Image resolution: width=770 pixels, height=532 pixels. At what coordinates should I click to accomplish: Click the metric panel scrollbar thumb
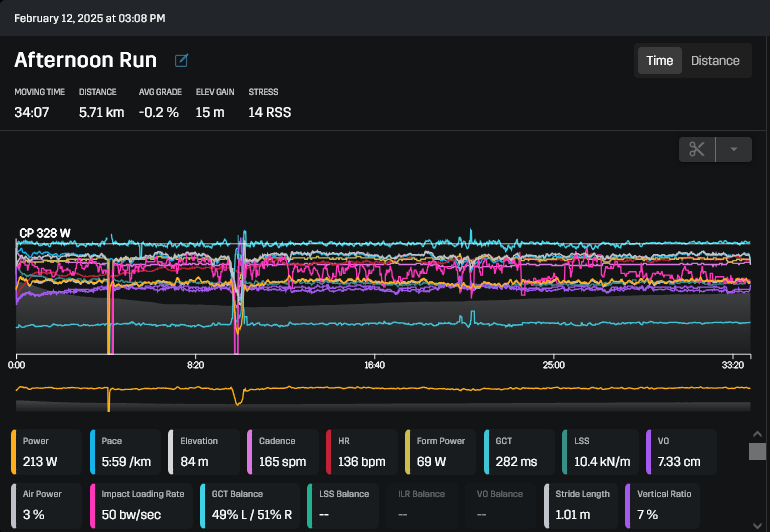point(757,451)
